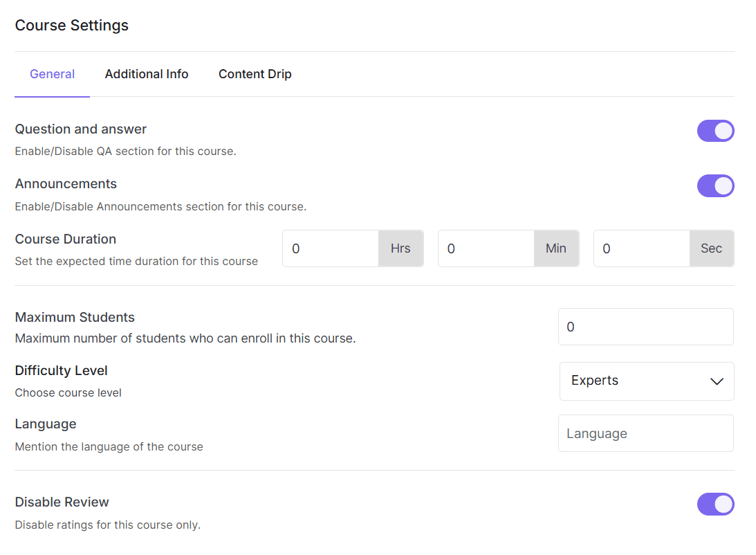Turn off the Announcements switch
The image size is (756, 555).
pyautogui.click(x=716, y=185)
